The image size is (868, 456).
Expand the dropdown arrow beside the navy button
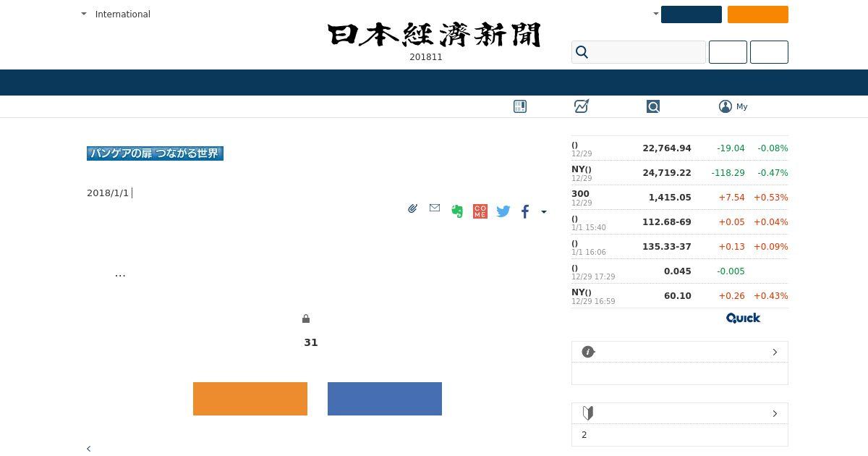(656, 14)
